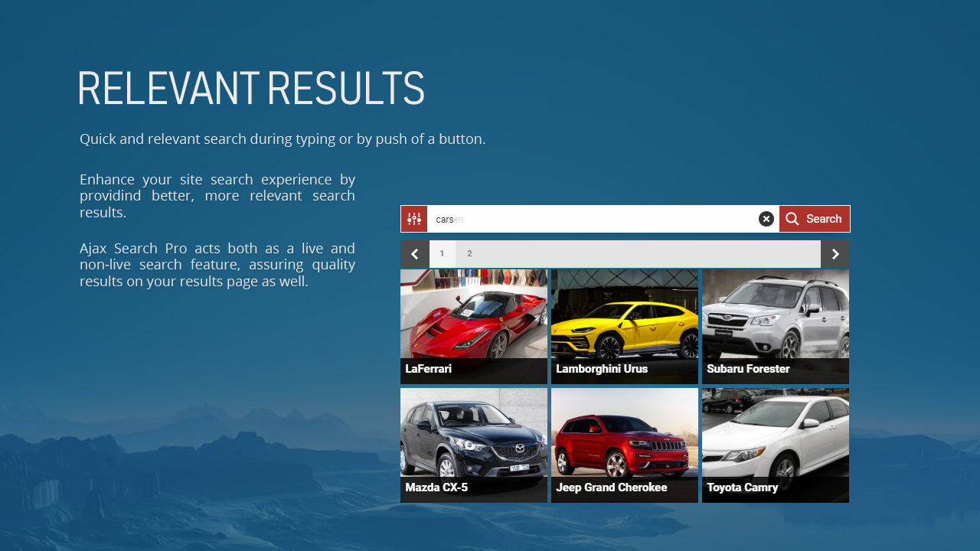Select results page 1
Screen dimensions: 980x551
443,253
